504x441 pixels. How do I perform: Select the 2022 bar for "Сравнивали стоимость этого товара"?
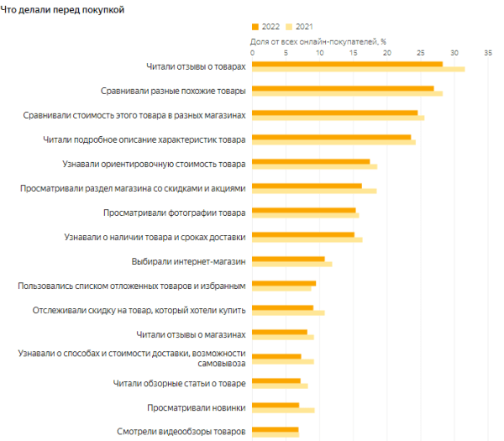pyautogui.click(x=334, y=113)
